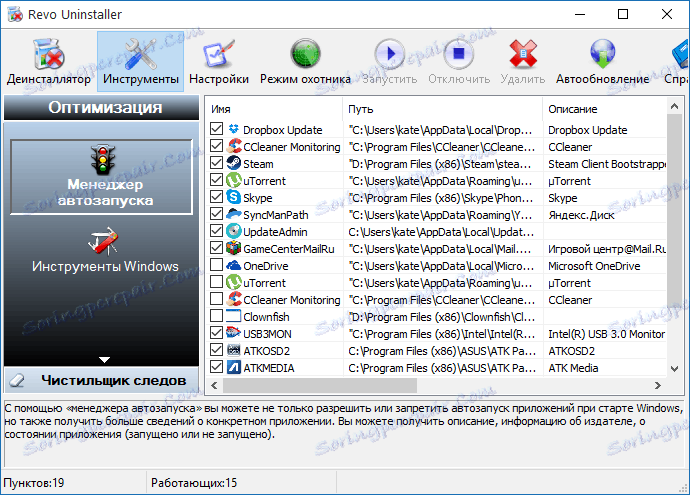Click the GameCenterMailRu cube icon
This screenshot has height=495, width=690.
pyautogui.click(x=234, y=249)
